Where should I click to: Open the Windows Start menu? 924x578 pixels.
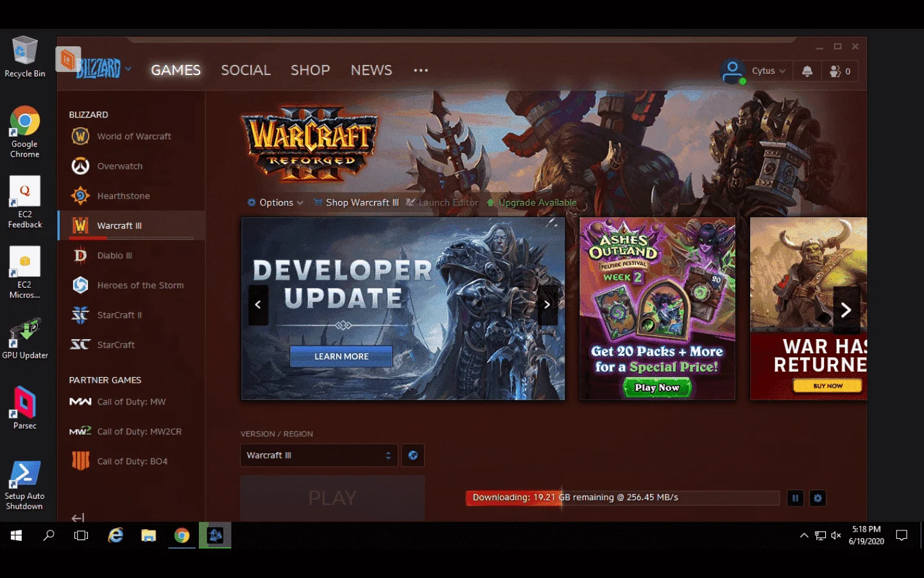click(x=17, y=535)
